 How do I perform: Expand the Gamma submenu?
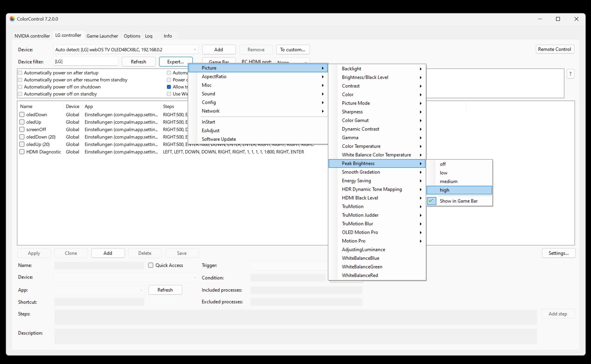point(377,138)
